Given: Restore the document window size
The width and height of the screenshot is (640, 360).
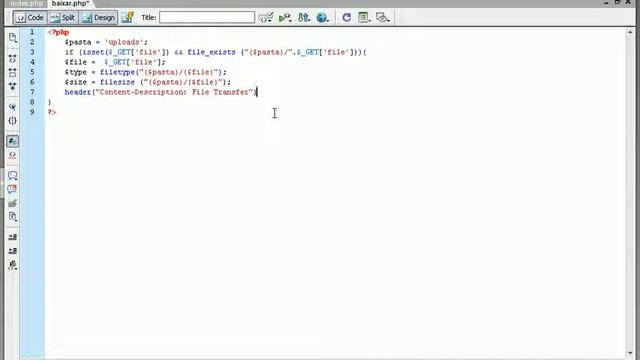Looking at the screenshot, I should pos(618,2).
